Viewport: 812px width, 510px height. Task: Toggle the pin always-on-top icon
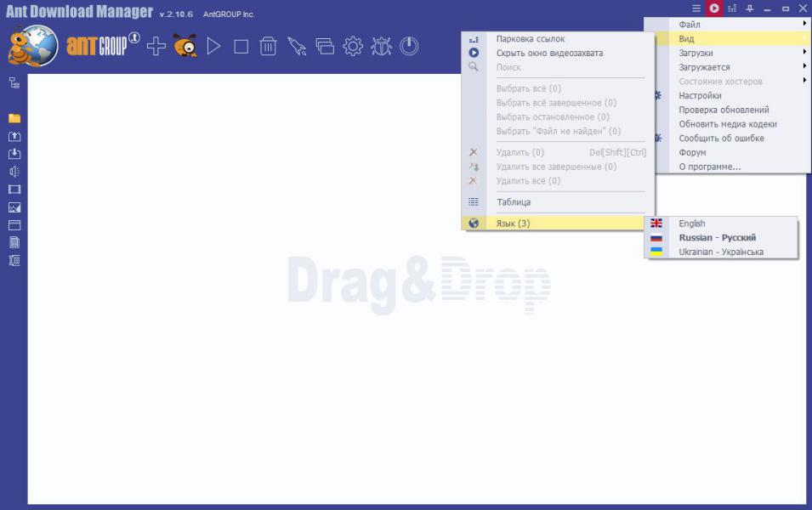click(x=749, y=8)
